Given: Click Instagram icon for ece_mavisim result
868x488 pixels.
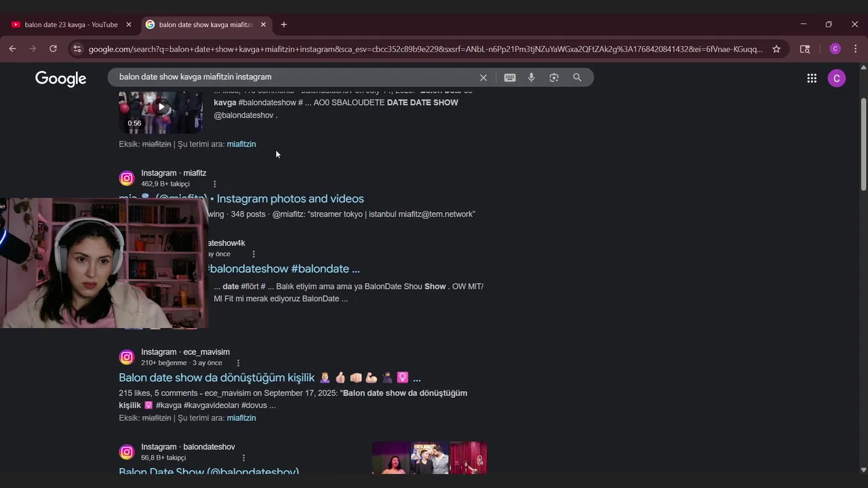Looking at the screenshot, I should point(127,357).
